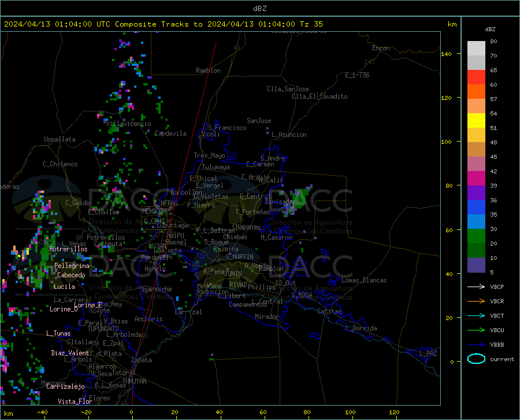This screenshot has height=420, width=520.
Task: Click the Anchoris map label
Action: [148, 319]
